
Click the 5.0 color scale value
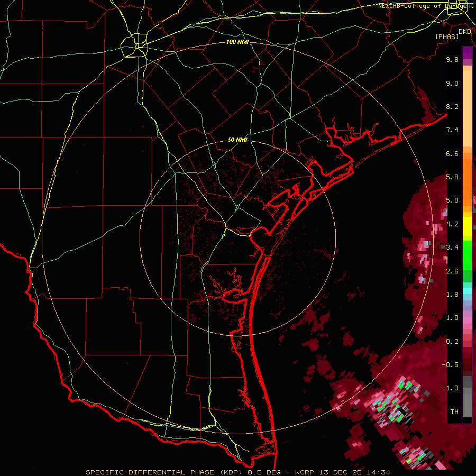tap(452, 200)
